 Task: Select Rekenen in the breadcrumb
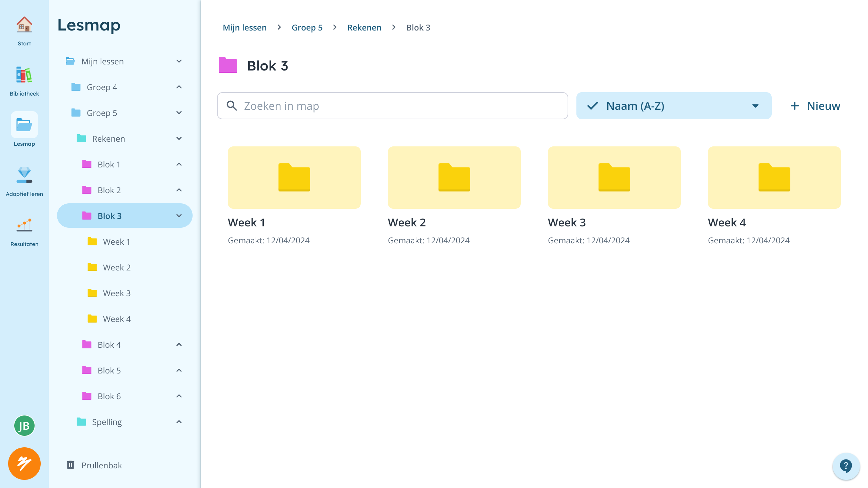(364, 27)
